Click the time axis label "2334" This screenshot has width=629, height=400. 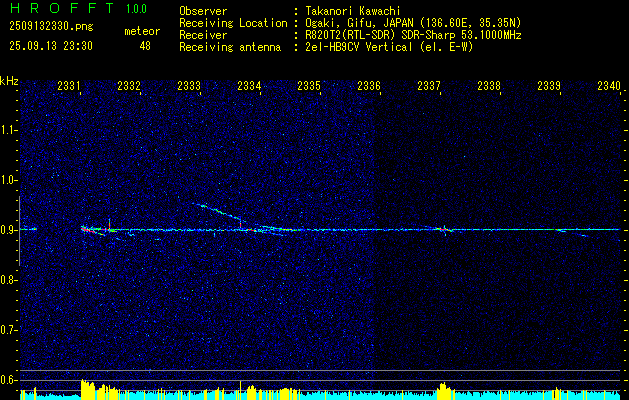pos(249,85)
